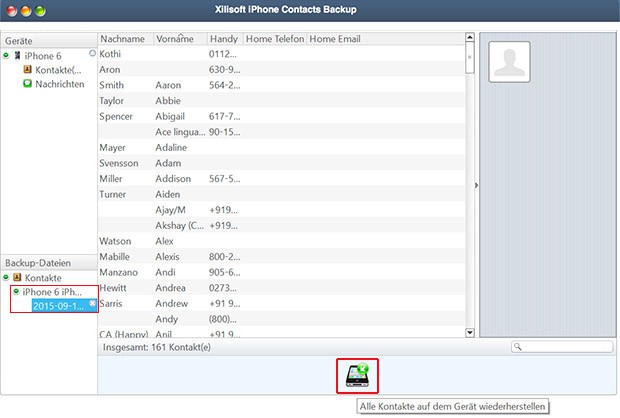The height and width of the screenshot is (418, 620).
Task: Select Kontakte in Backup-Dateien
Action: click(x=43, y=278)
